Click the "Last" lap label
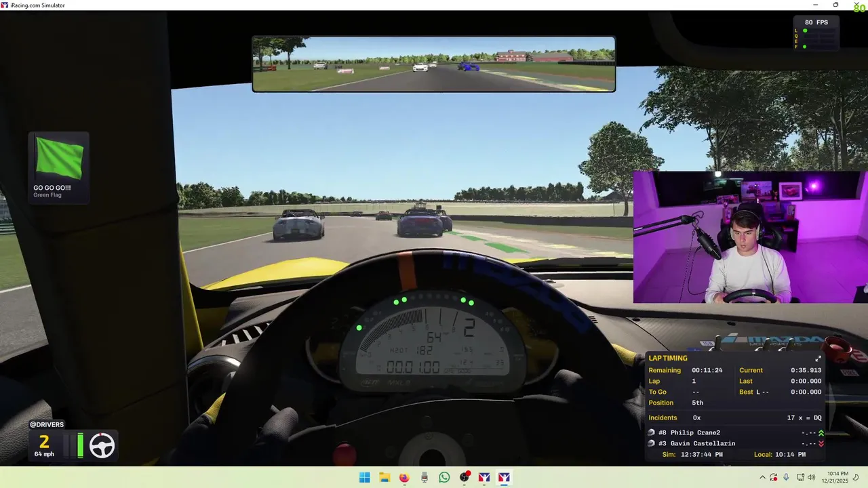The width and height of the screenshot is (868, 488). (746, 381)
